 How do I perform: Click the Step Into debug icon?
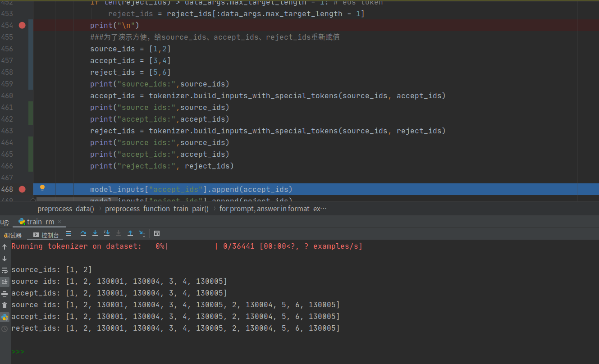click(x=95, y=233)
